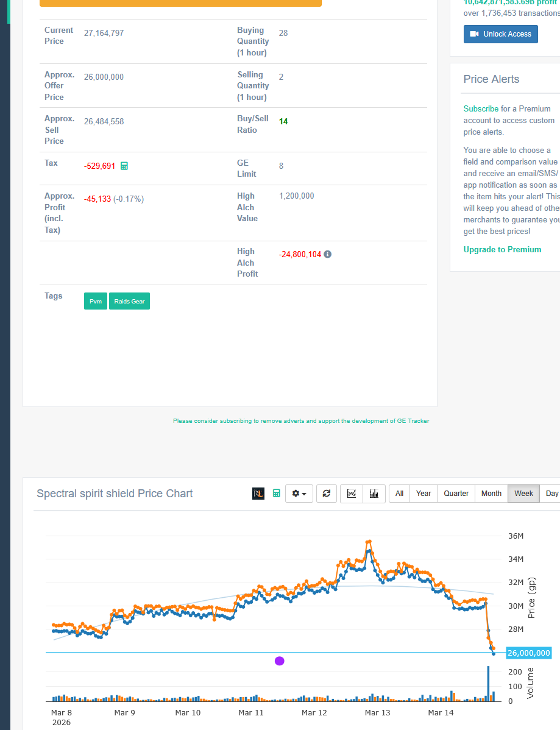The image size is (560, 730).
Task: Open the chart settings gear dropdown
Action: tap(299, 494)
